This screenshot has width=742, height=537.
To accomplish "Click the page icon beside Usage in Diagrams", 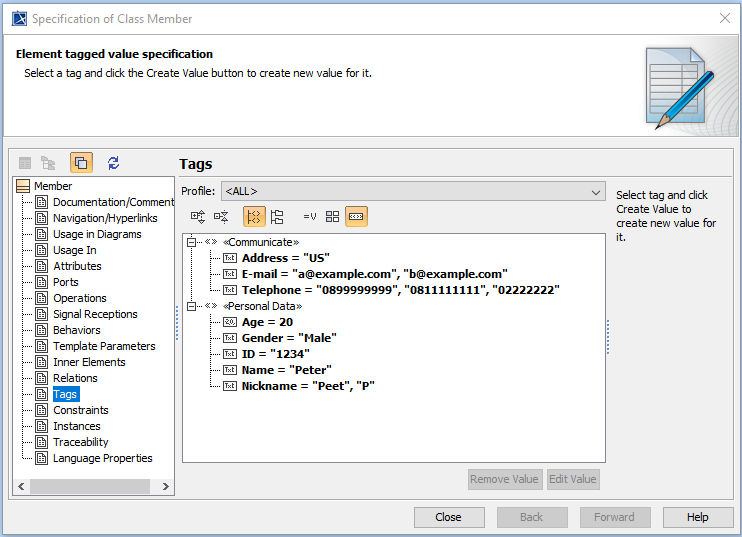I will 42,234.
